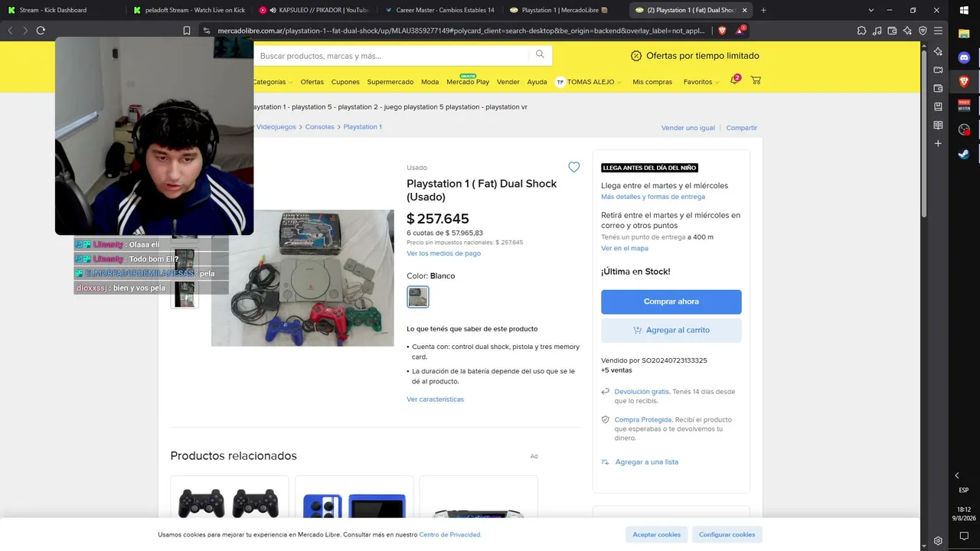Screen dimensions: 980x551
Task: Open Mis compras link
Action: click(652, 82)
